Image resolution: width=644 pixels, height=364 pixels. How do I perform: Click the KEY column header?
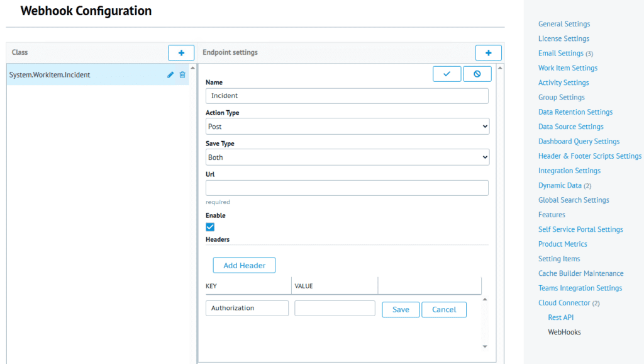tap(248, 286)
